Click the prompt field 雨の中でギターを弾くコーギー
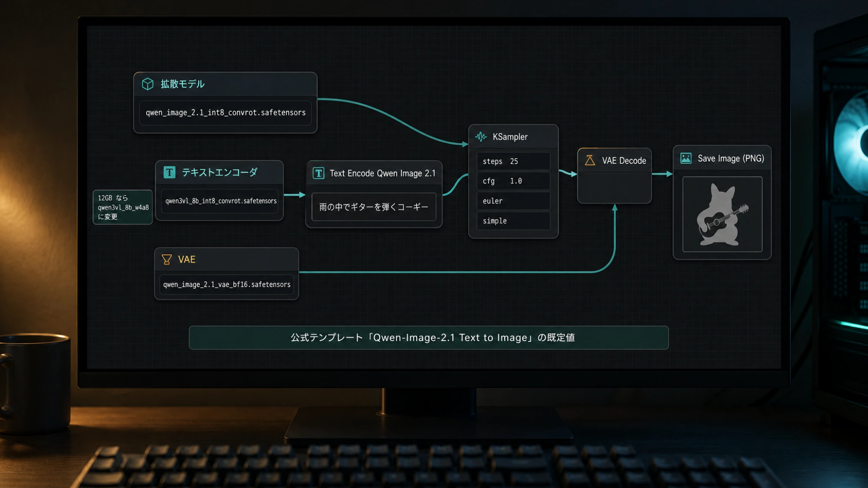 374,207
